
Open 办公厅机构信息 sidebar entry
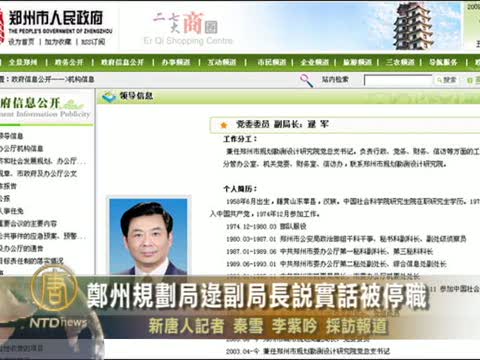[21, 148]
